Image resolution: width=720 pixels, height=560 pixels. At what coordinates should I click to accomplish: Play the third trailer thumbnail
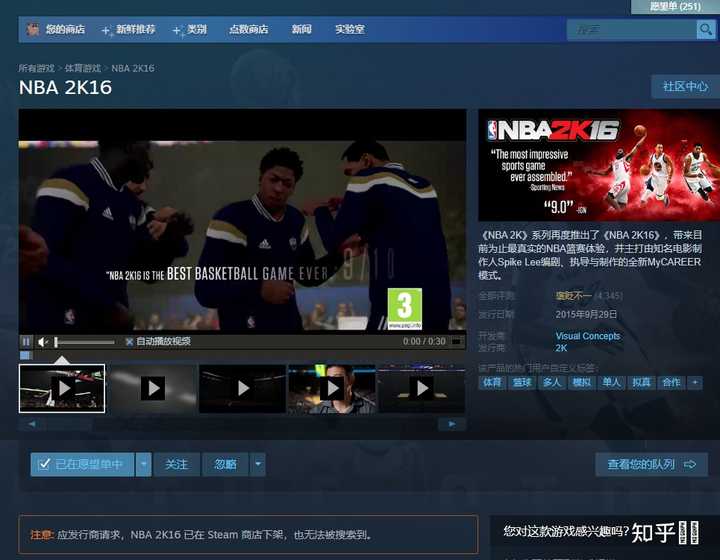(242, 388)
